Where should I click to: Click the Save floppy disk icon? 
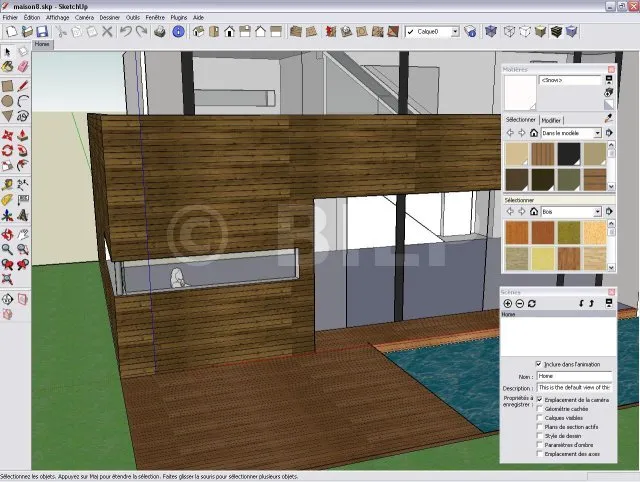[42, 32]
